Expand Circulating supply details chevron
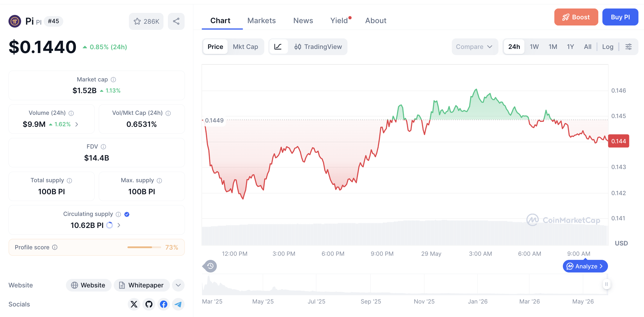Screen dimensions: 644x317 tap(119, 225)
